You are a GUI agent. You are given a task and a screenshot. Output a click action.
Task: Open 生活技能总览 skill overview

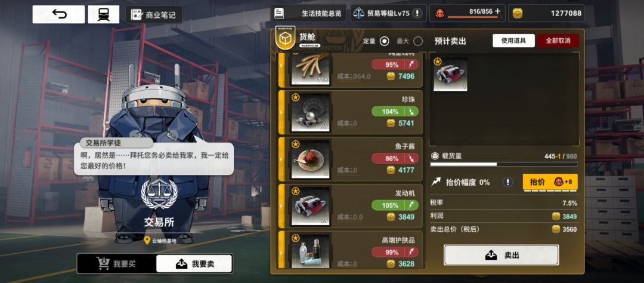[x=308, y=13]
